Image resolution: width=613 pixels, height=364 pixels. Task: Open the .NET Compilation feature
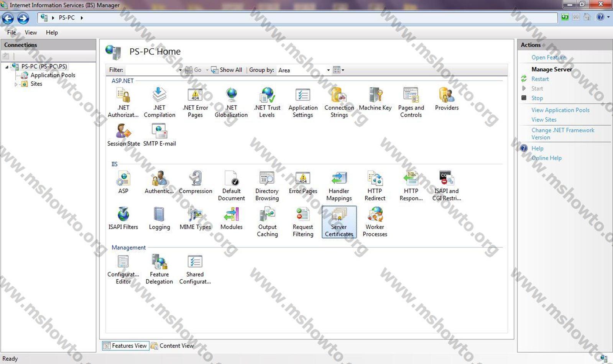coord(159,102)
